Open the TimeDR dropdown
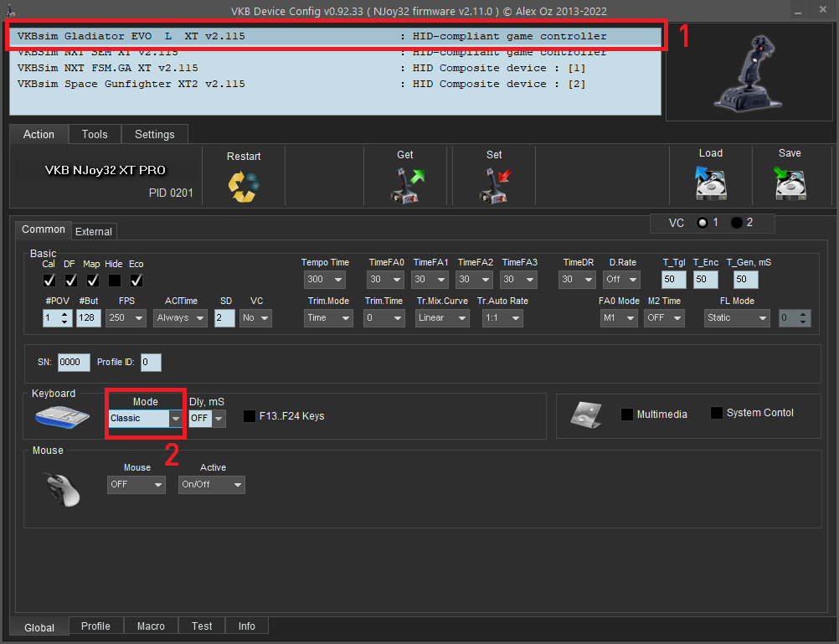The width and height of the screenshot is (839, 644). pyautogui.click(x=577, y=280)
